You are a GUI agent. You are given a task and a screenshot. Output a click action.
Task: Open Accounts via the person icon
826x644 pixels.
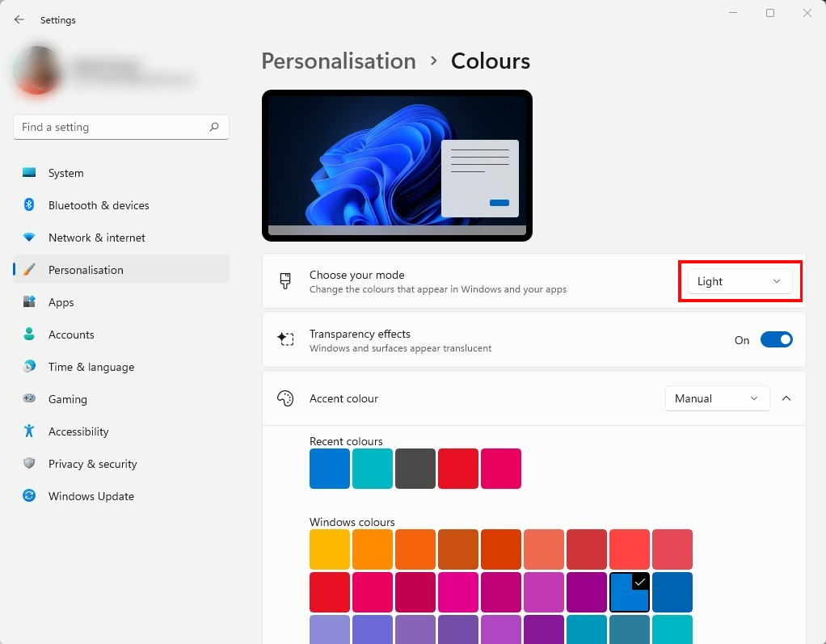point(29,334)
